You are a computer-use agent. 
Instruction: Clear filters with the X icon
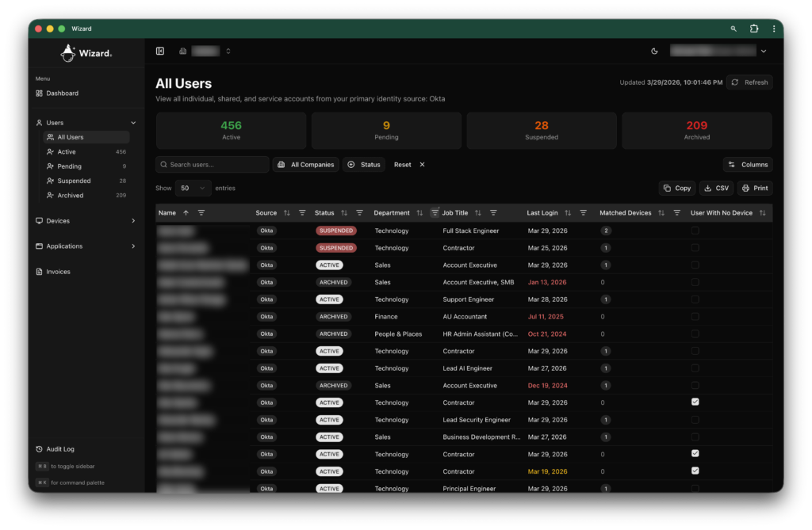click(422, 165)
